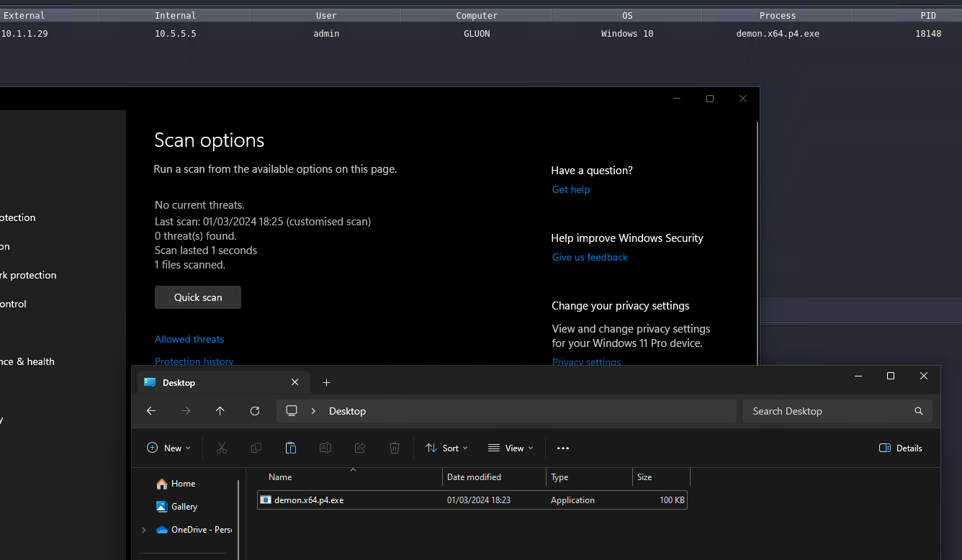Open the Allowed threats link
Image resolution: width=962 pixels, height=560 pixels.
[189, 339]
